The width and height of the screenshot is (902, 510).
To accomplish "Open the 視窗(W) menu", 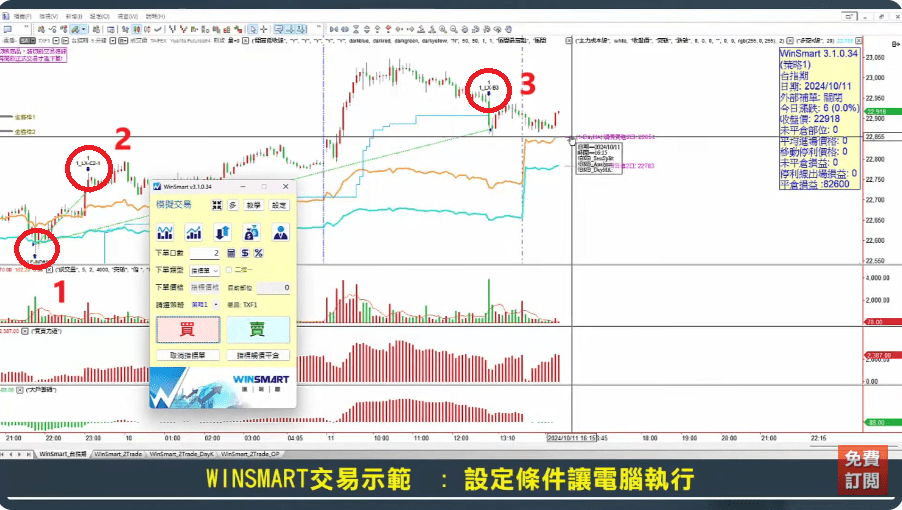I will (x=127, y=17).
